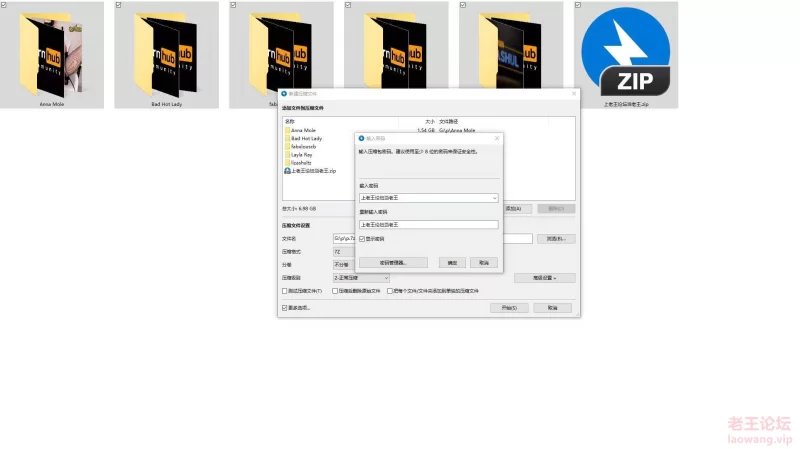Click the folder icon beside Layla Roy row
This screenshot has width=800, height=449.
click(x=287, y=155)
